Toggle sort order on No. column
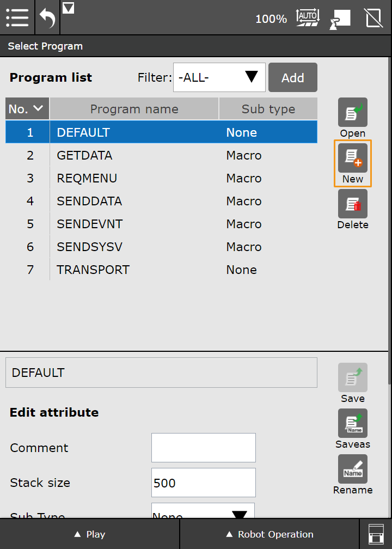This screenshot has height=549, width=392. [x=27, y=109]
